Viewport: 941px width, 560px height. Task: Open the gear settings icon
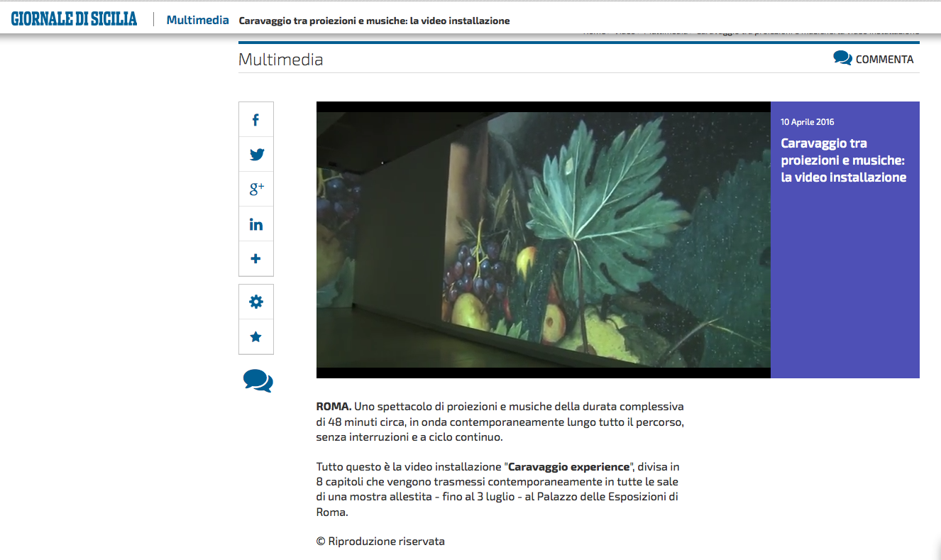256,302
